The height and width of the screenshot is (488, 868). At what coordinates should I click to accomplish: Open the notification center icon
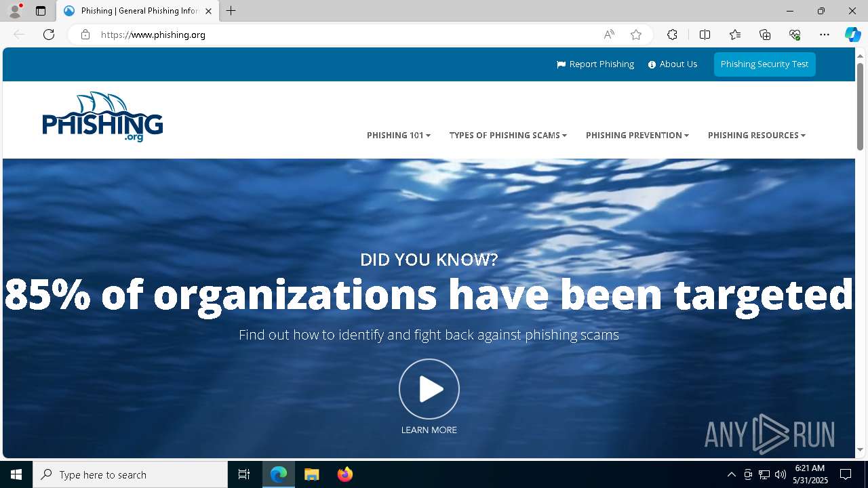(x=846, y=474)
